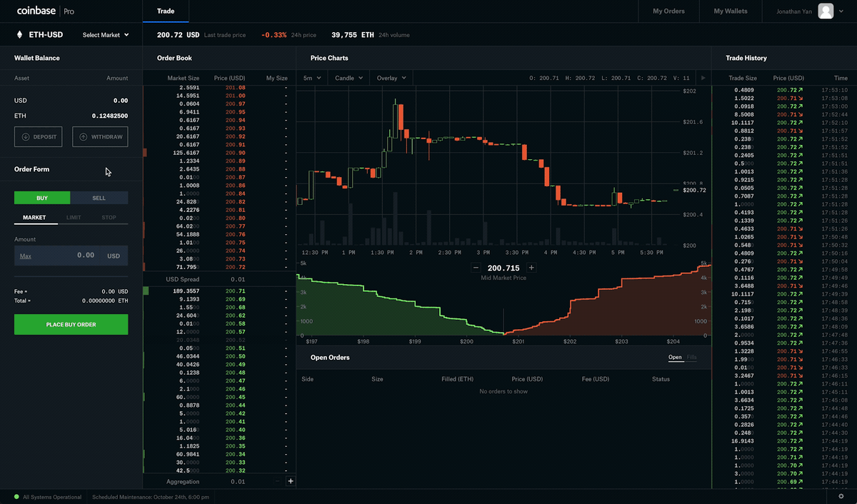Switch order form to SELL
Viewport: 857px width, 504px height.
click(99, 198)
